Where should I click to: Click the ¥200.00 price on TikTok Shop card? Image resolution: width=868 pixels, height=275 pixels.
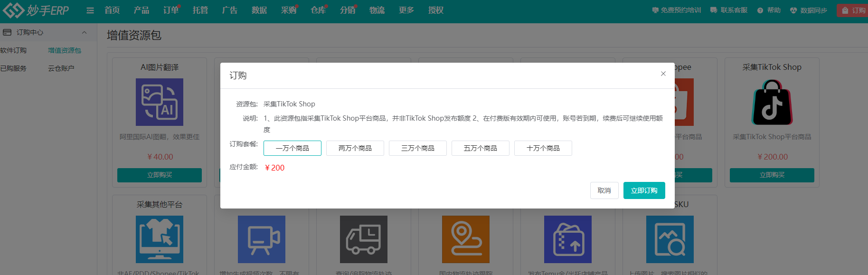[773, 157]
